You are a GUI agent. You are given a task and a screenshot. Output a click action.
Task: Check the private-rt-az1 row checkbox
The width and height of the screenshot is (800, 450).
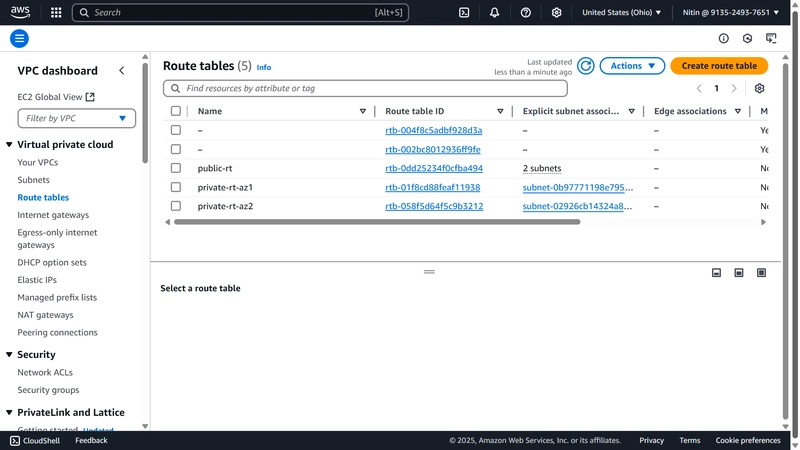point(176,187)
